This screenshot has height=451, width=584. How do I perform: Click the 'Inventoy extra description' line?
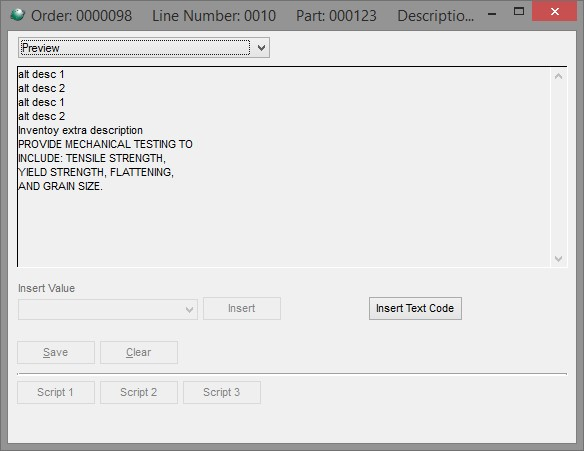tap(80, 130)
